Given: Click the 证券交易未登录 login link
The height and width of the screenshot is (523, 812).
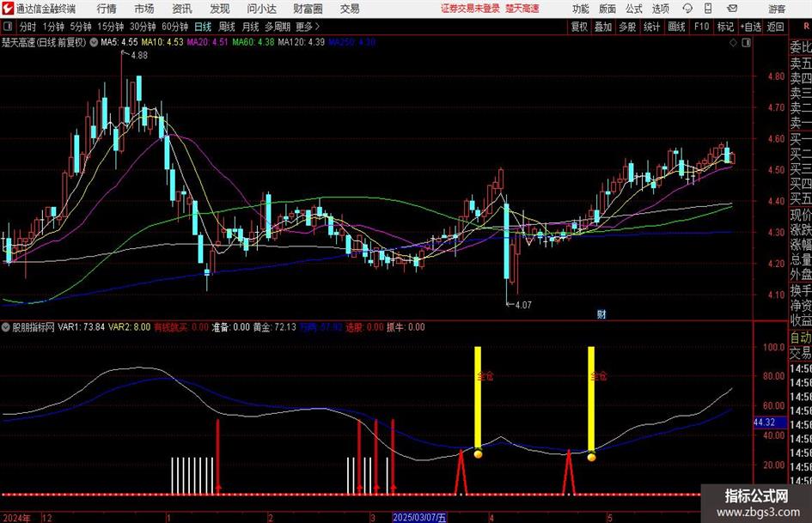Looking at the screenshot, I should click(x=470, y=9).
